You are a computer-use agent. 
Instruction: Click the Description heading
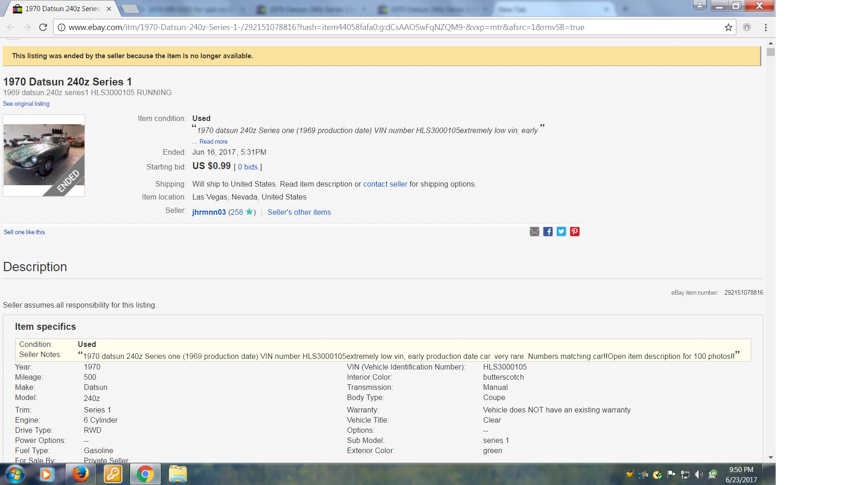(x=35, y=267)
